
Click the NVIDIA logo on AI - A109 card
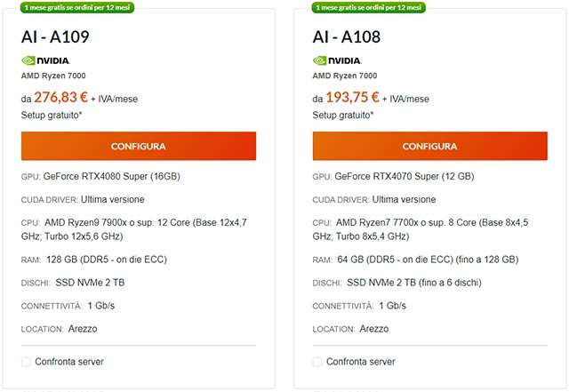(45, 60)
